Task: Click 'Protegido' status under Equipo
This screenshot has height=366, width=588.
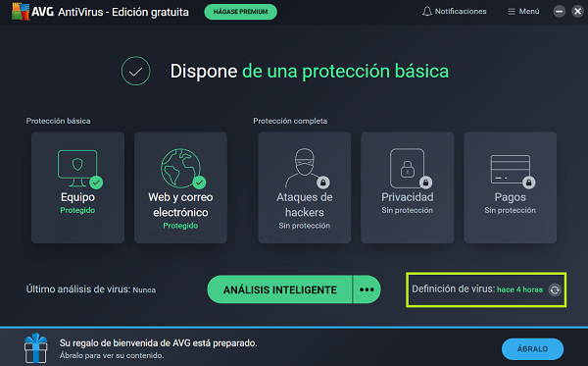Action: [x=77, y=210]
